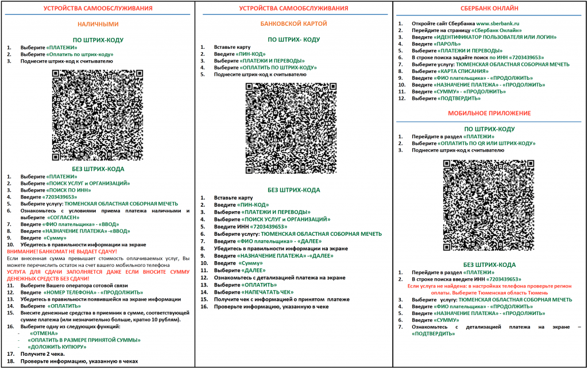The image size is (588, 369).
Task: Click the step Выберите «ПОИСК ПО ИНН»
Action: tap(56, 191)
